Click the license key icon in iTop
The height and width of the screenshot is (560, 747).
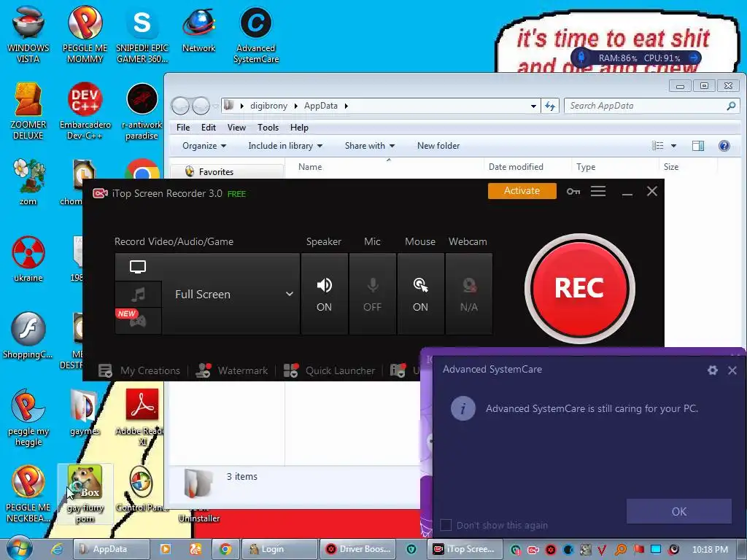573,192
